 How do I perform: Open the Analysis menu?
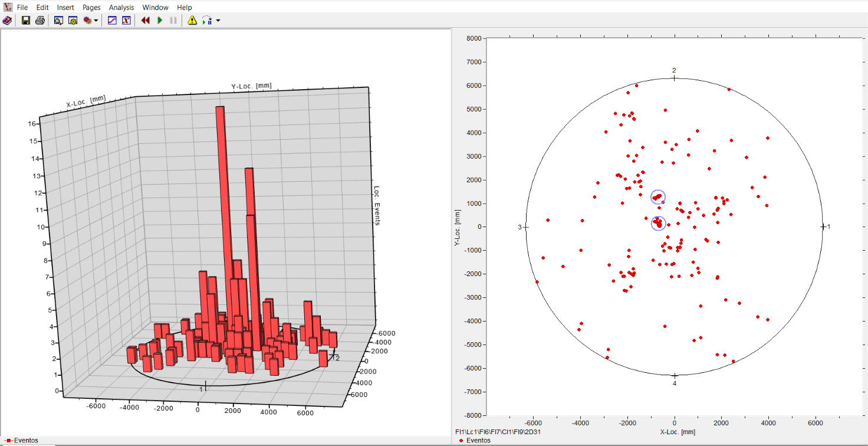pos(121,8)
